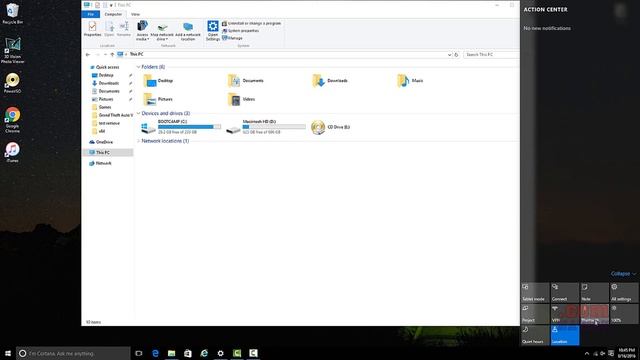Click the Action Center tray icon
640x360 pixels.
tap(611, 353)
